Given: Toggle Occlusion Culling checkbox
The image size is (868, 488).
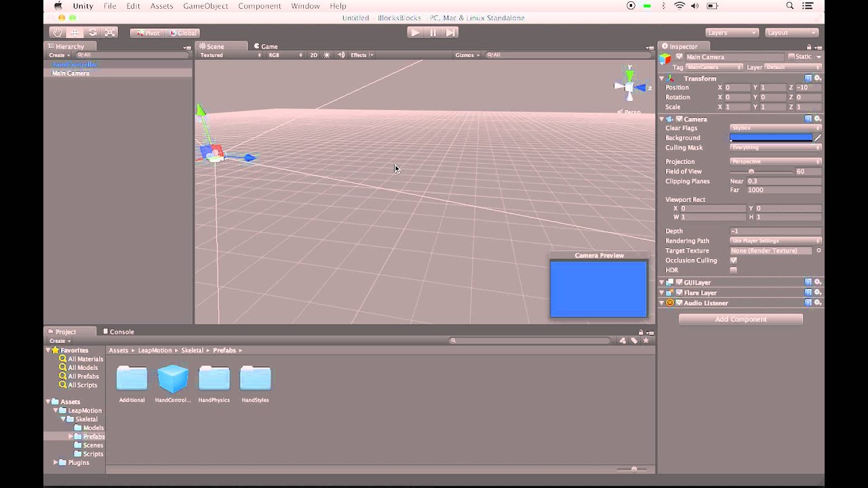Looking at the screenshot, I should 733,260.
